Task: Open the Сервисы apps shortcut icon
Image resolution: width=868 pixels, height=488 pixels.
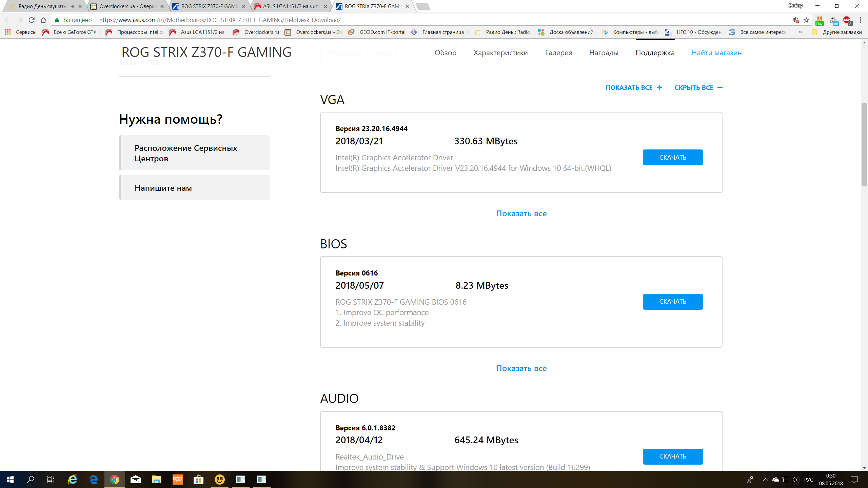Action: (8, 32)
